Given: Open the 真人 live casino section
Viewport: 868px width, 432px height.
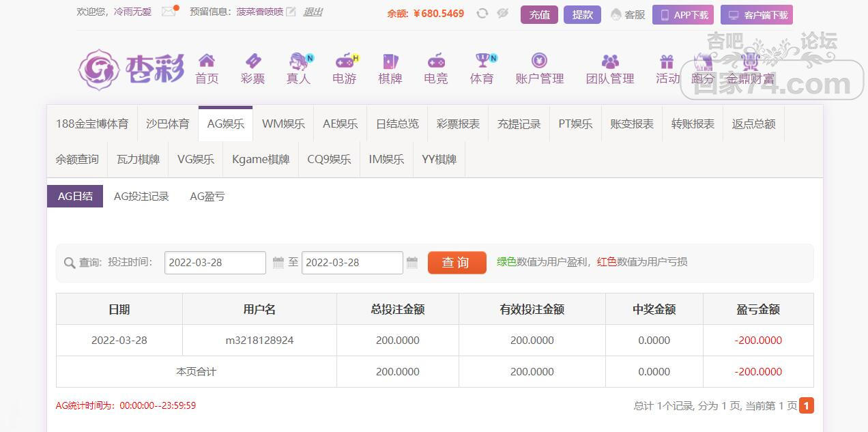Looking at the screenshot, I should tap(298, 69).
